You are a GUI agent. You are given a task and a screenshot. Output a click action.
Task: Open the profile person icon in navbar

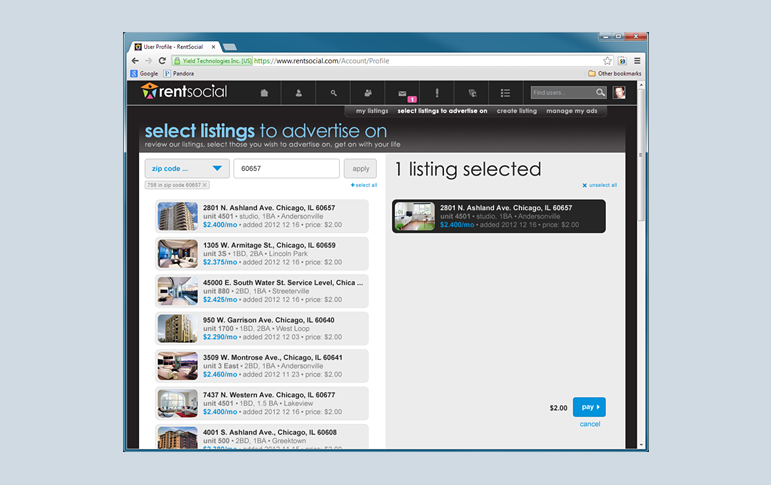pyautogui.click(x=299, y=93)
